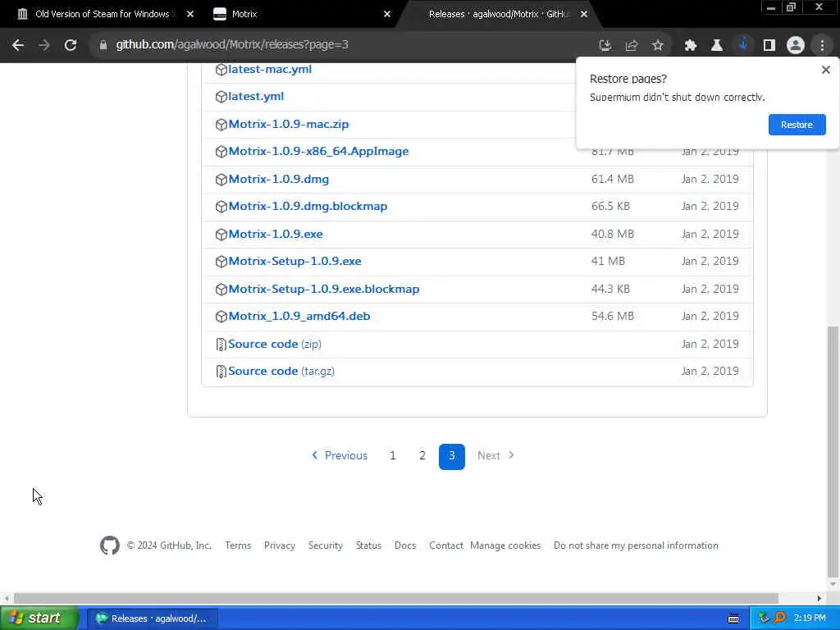Open the downloads arrow icon

click(742, 45)
